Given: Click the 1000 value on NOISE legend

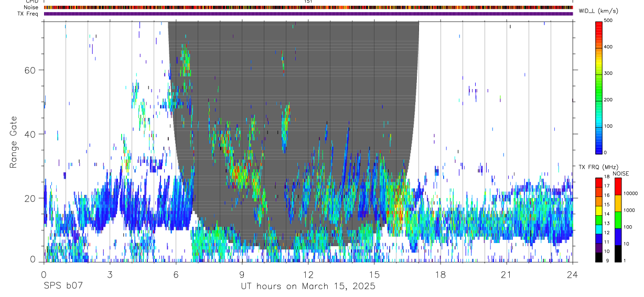Looking at the screenshot, I should [x=629, y=211].
